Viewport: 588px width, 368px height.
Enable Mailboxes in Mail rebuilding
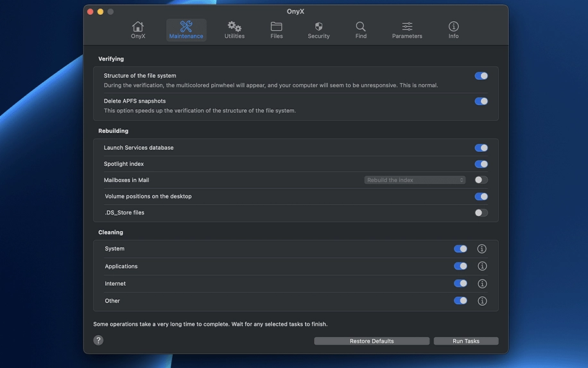481,180
